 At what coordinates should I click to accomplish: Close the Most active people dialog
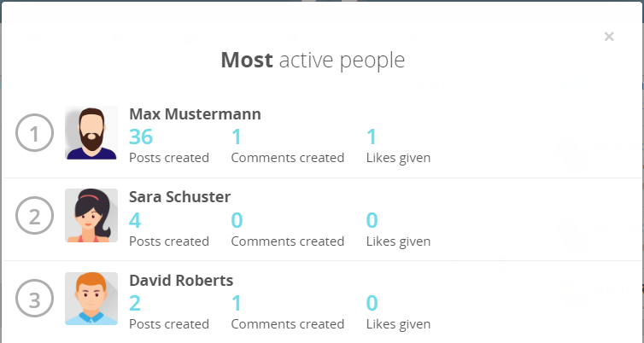[609, 37]
